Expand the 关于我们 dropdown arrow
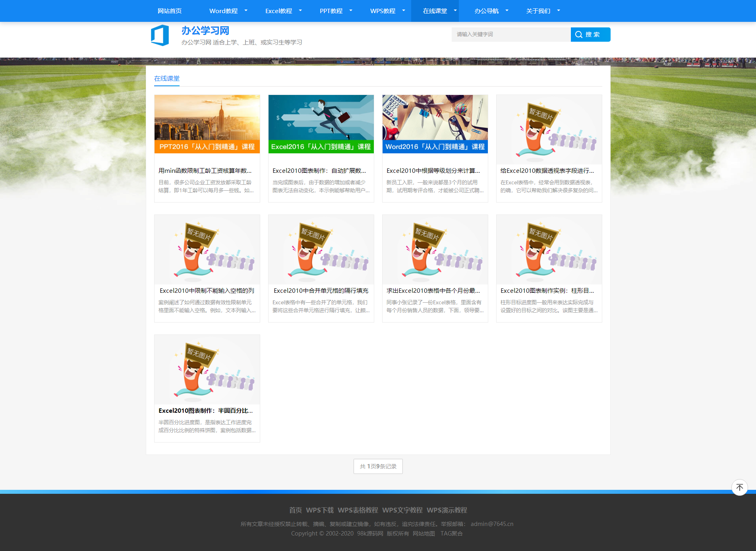 point(559,11)
